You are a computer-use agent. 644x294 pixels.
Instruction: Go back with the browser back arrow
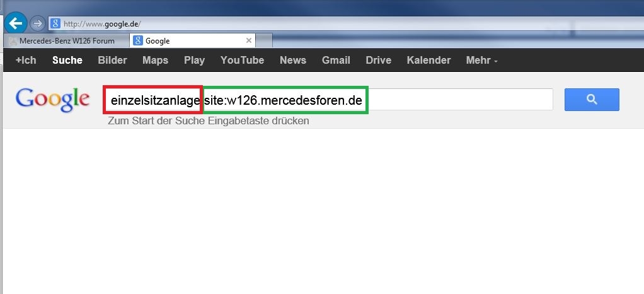pos(16,23)
